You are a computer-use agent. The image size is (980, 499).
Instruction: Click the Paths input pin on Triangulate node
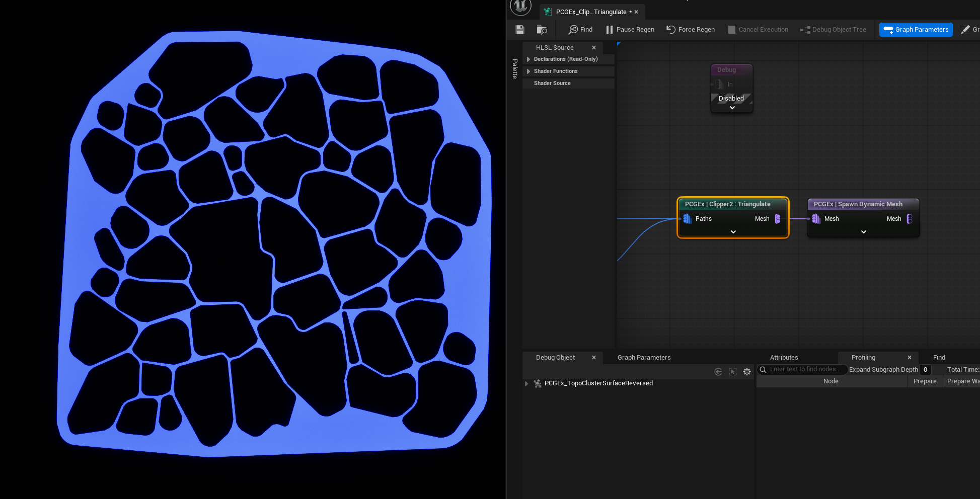(x=688, y=219)
